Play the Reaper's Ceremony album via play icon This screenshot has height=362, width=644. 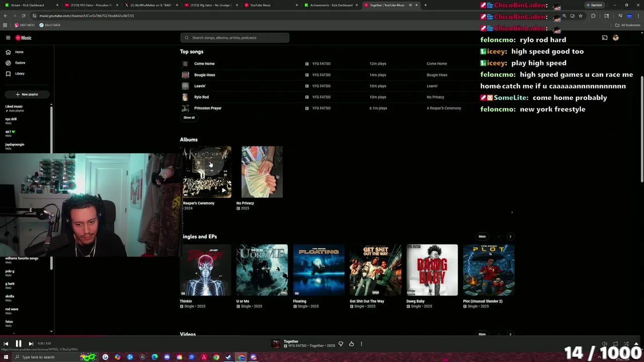pyautogui.click(x=224, y=191)
